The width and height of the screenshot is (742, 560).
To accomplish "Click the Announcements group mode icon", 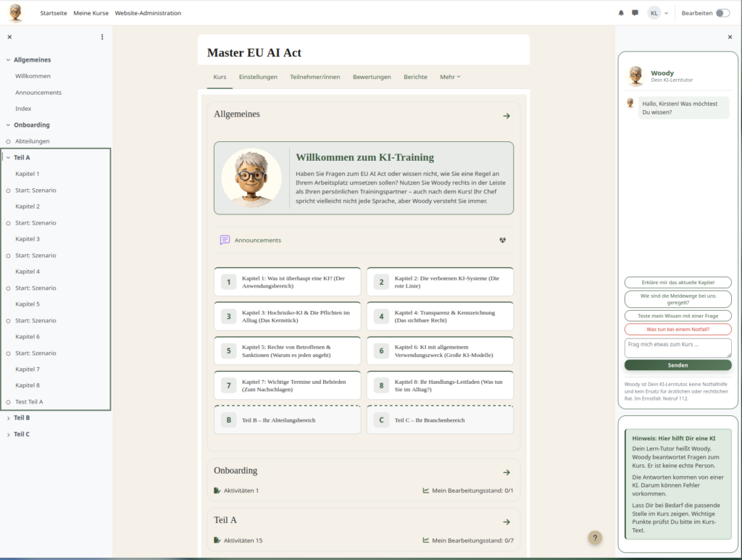I will [503, 241].
